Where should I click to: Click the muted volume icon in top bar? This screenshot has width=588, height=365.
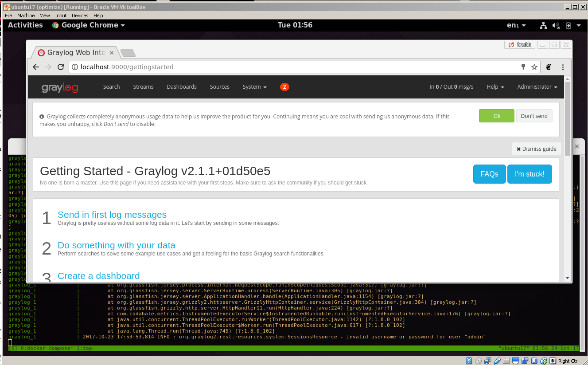pyautogui.click(x=556, y=26)
